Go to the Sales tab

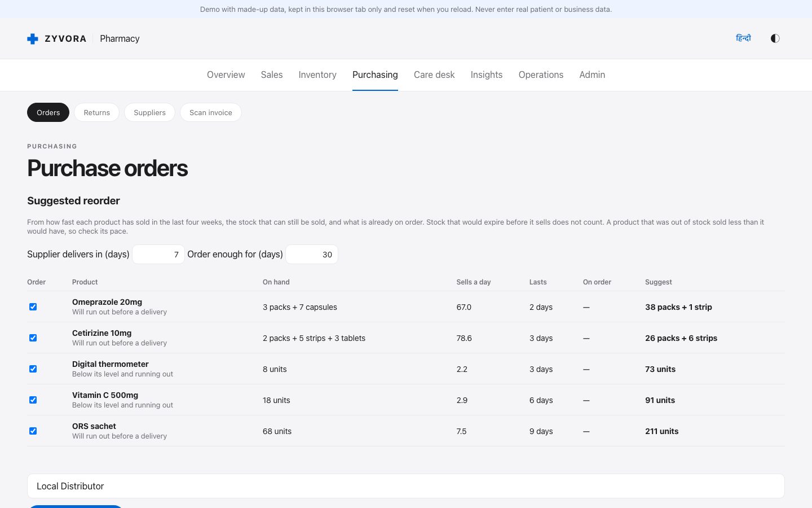click(272, 75)
